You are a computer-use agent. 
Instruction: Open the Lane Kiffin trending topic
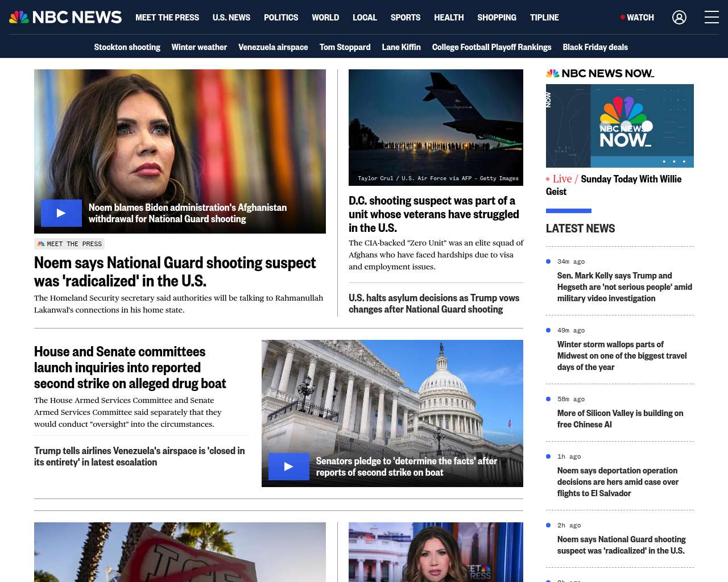401,47
